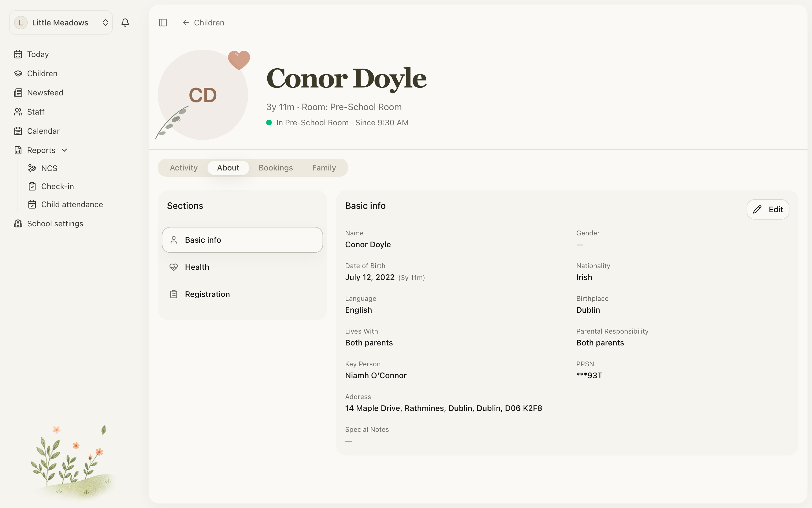Click the Children graduation cap icon
Image resolution: width=812 pixels, height=508 pixels.
[18, 73]
